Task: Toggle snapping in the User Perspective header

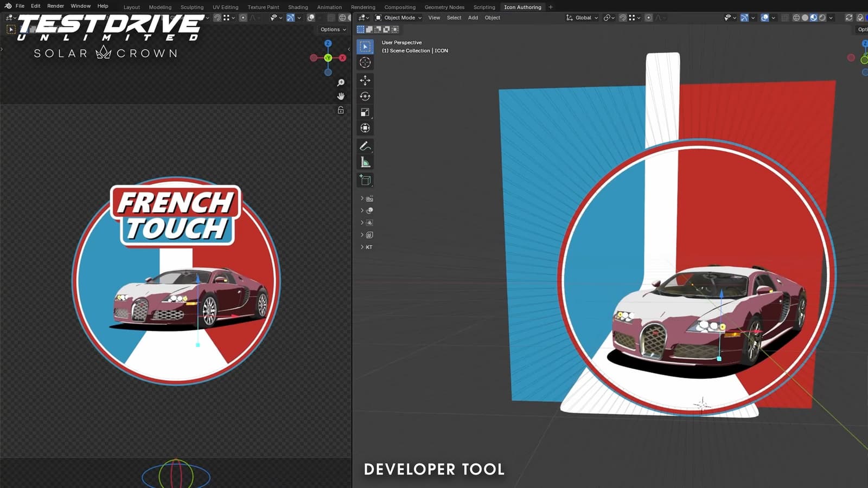Action: (623, 17)
